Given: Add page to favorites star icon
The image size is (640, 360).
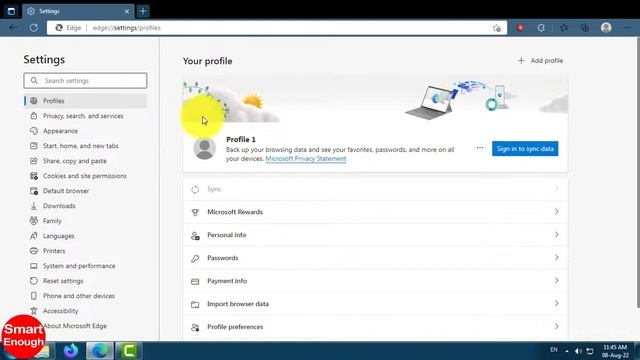Looking at the screenshot, I should tap(496, 28).
